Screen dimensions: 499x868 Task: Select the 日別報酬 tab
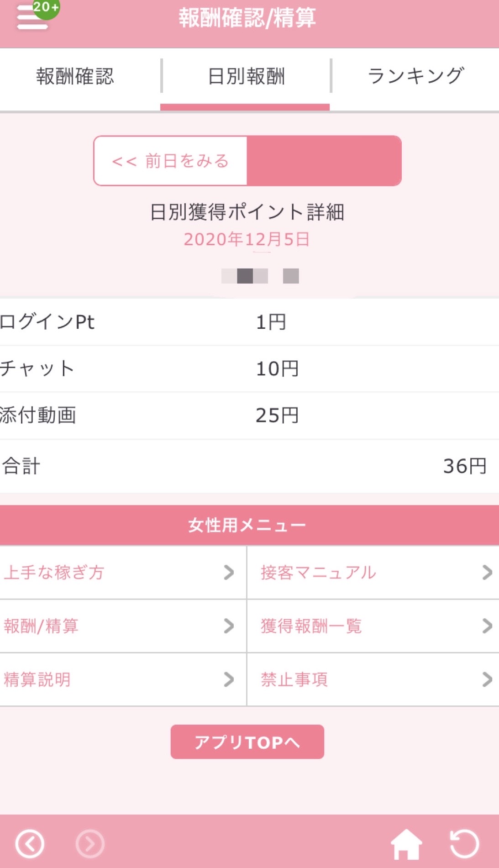point(246,76)
